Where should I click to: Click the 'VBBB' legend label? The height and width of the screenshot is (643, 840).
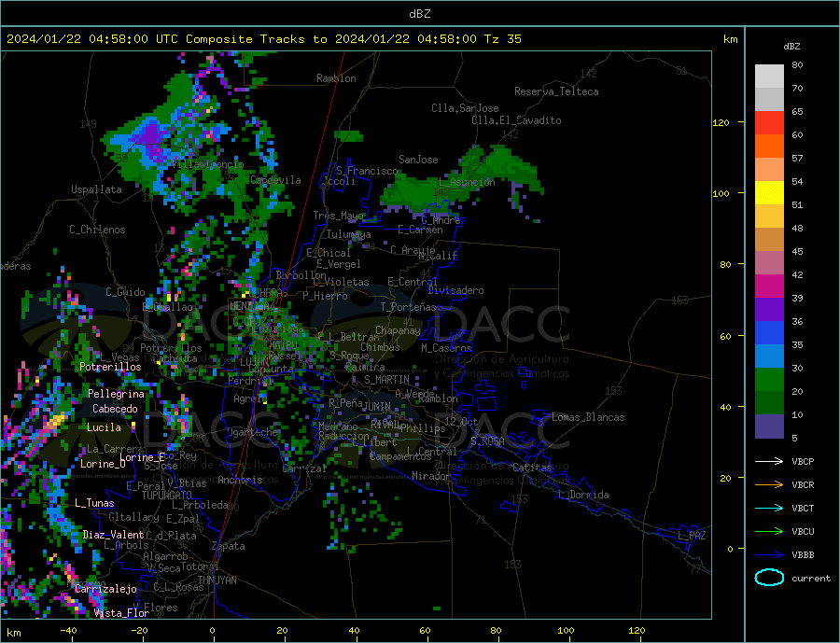coord(803,554)
